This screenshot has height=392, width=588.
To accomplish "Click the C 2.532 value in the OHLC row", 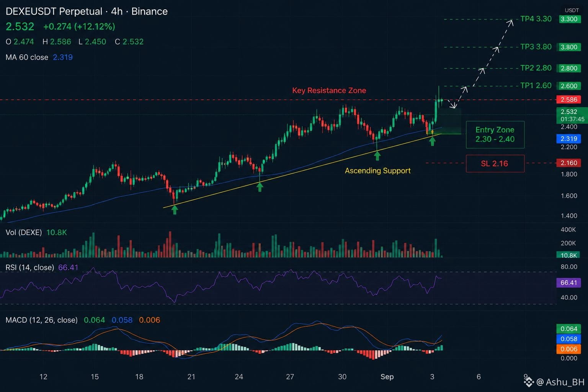I will click(129, 42).
